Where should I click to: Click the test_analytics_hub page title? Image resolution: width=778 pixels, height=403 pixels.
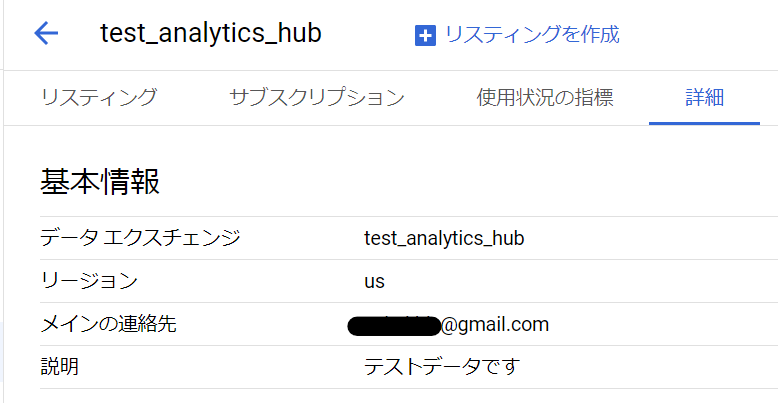(211, 34)
